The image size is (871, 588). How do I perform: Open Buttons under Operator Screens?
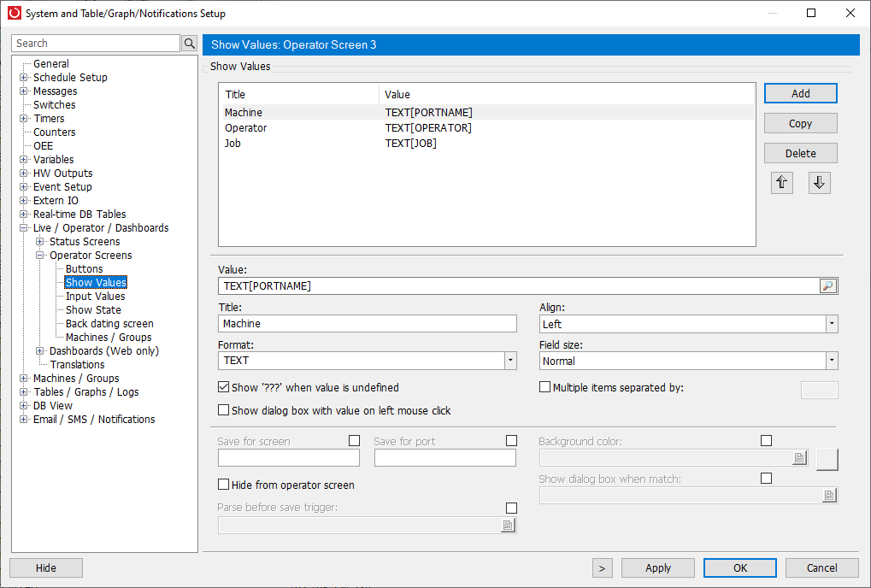coord(85,268)
